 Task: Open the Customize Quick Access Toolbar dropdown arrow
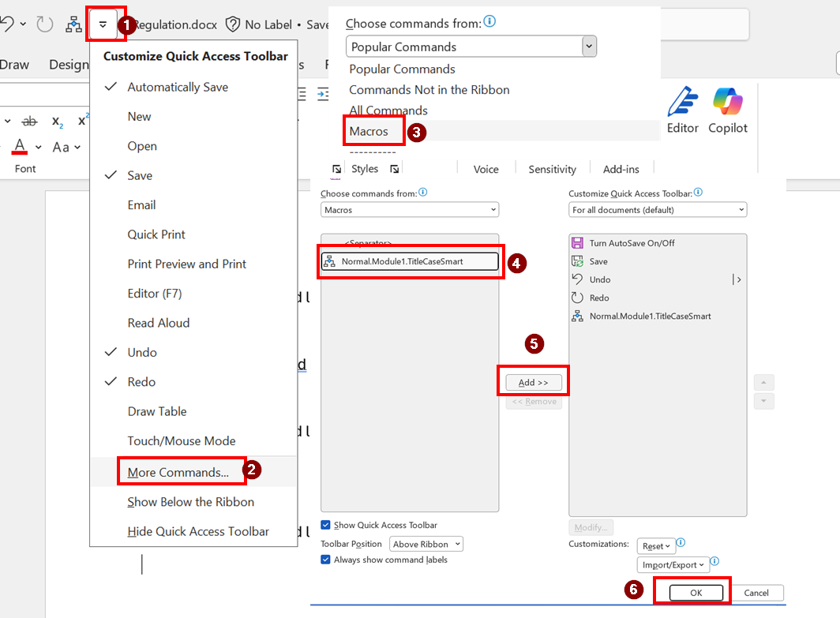103,24
